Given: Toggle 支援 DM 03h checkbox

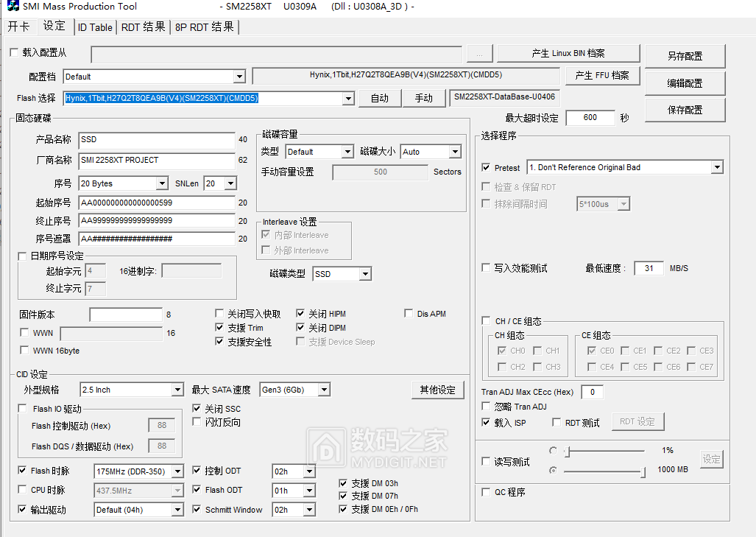Looking at the screenshot, I should (343, 483).
